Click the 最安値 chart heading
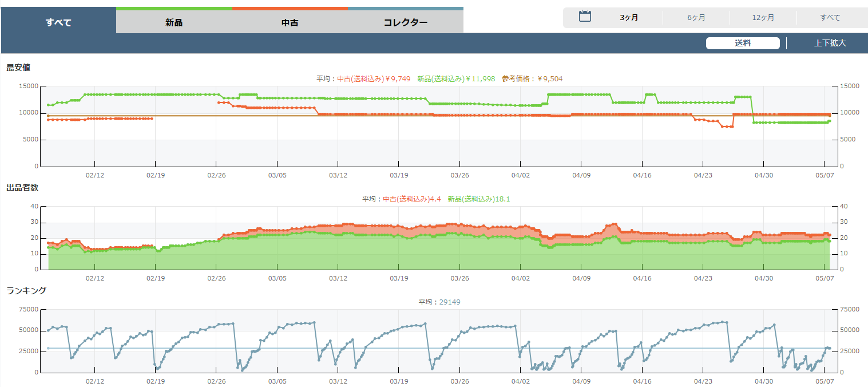868x387 pixels. [x=18, y=68]
